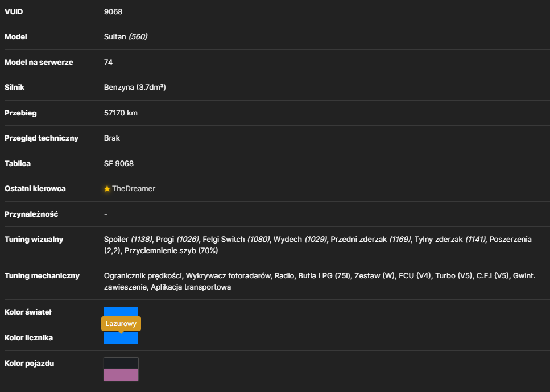Click Aplikacja transportowa entry
The width and height of the screenshot is (550, 392).
[191, 287]
